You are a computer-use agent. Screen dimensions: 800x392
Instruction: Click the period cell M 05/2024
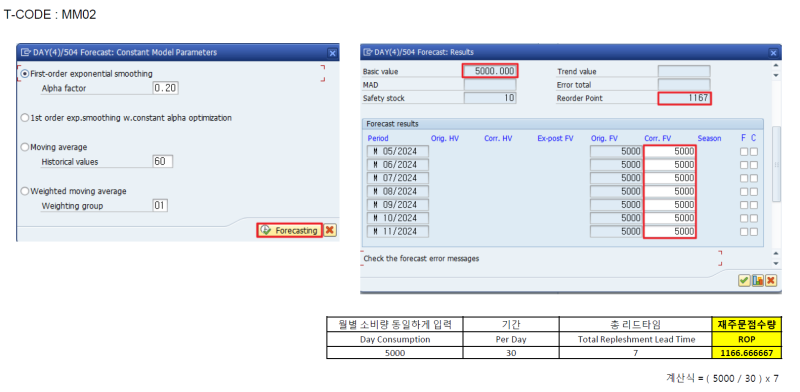tap(398, 152)
